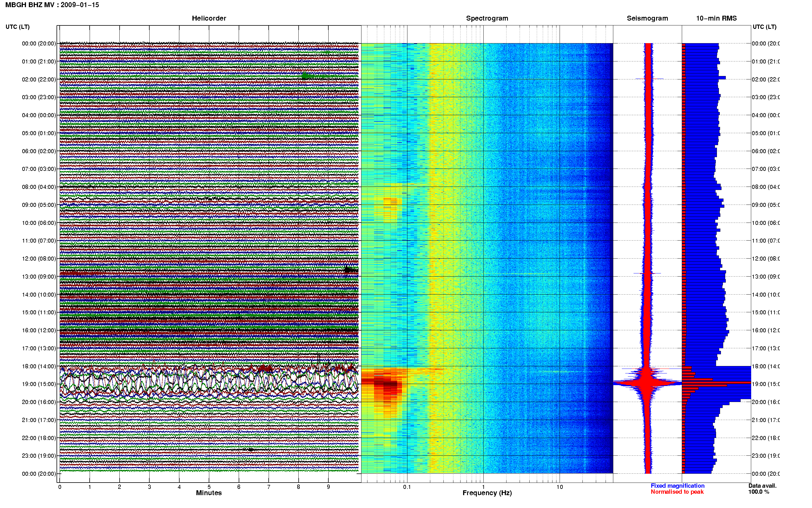Click the 'Helicorder' panel heading
Viewport: 812px width, 508px height.
[x=209, y=18]
